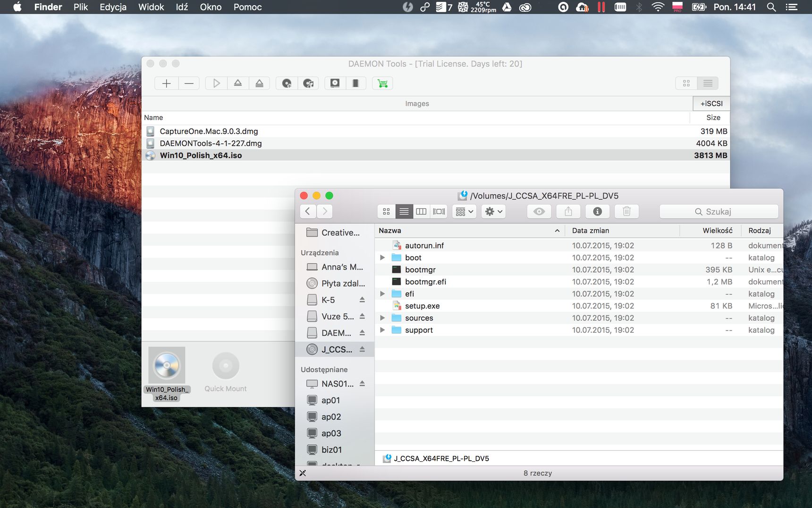Sort Finder list by Wielkość column

[710, 231]
